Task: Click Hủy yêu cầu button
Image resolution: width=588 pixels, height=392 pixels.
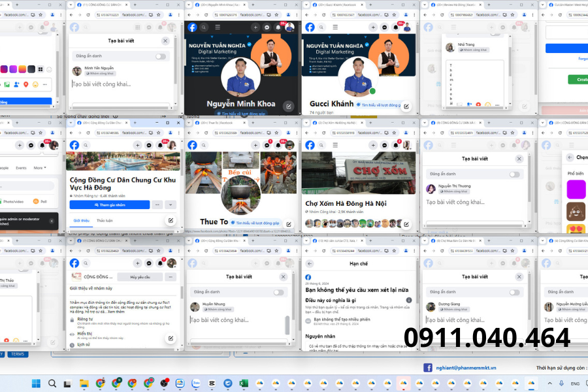Action: coord(140,277)
